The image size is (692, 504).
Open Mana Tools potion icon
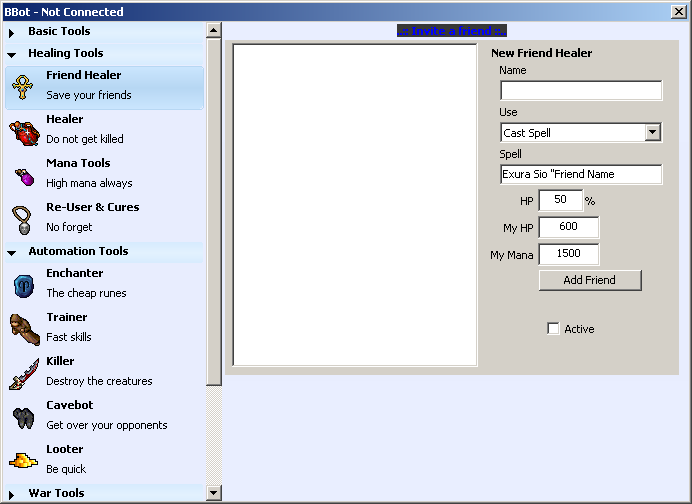[x=24, y=176]
